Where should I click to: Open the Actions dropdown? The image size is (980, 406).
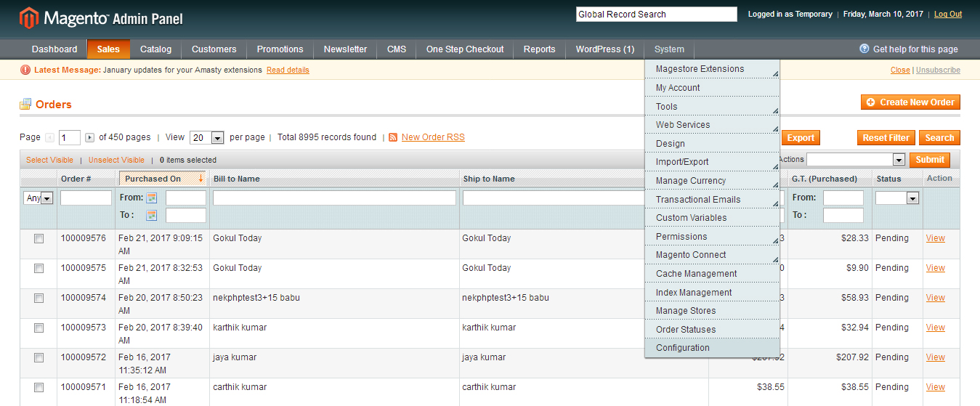(856, 160)
